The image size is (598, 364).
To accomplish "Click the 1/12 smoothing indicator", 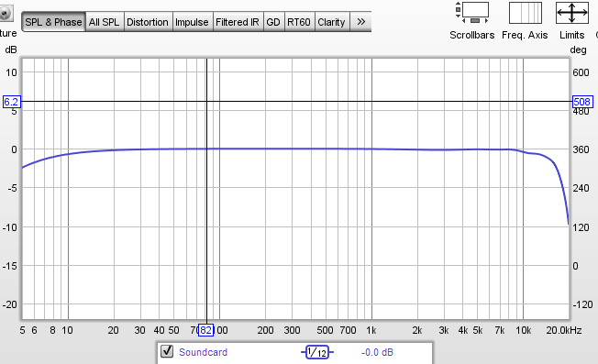I will (x=317, y=352).
